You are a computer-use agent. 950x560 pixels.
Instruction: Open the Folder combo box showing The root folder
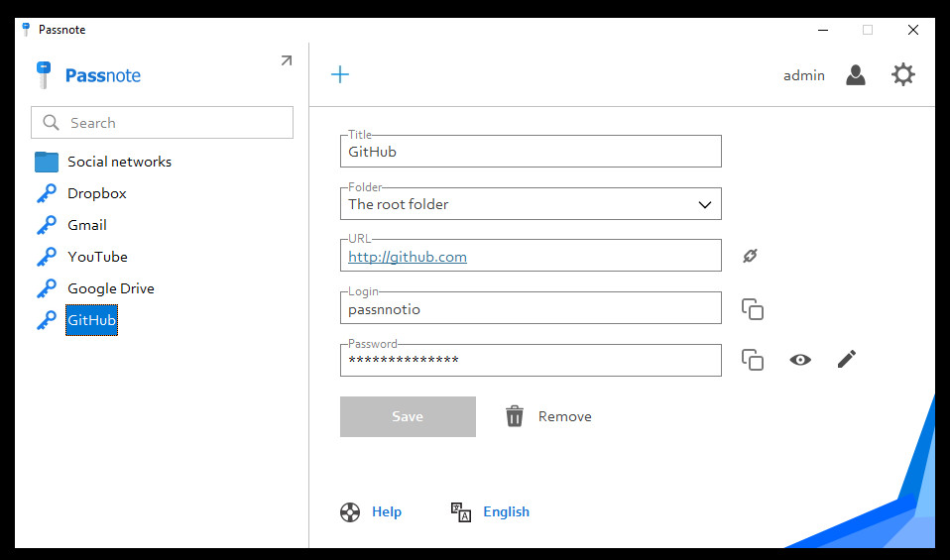pos(531,204)
